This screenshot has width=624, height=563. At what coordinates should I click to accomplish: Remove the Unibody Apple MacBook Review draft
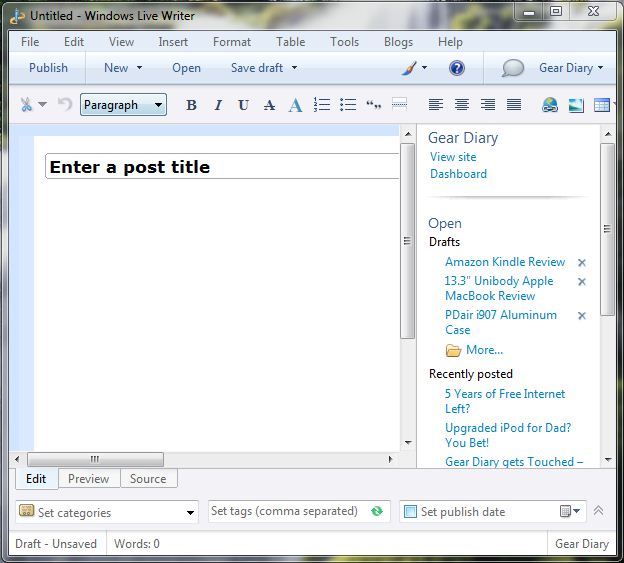582,282
